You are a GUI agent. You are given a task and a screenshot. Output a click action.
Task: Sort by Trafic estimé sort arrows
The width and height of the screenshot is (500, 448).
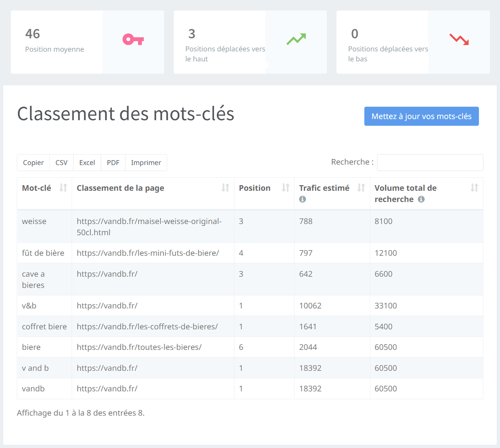[361, 188]
